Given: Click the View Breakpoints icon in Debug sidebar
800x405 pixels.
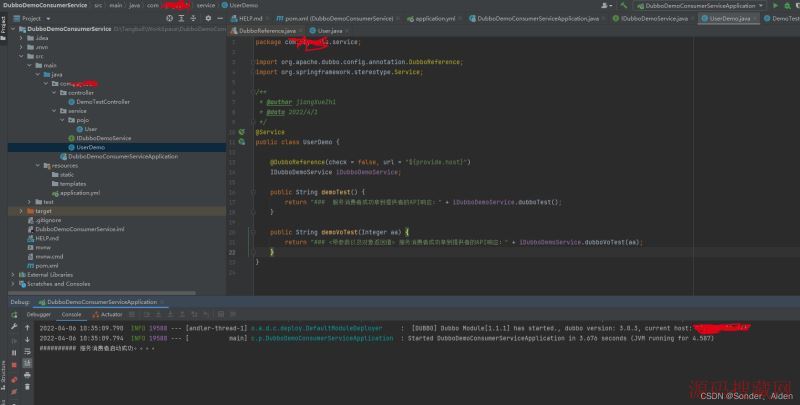Looking at the screenshot, I should point(14,379).
